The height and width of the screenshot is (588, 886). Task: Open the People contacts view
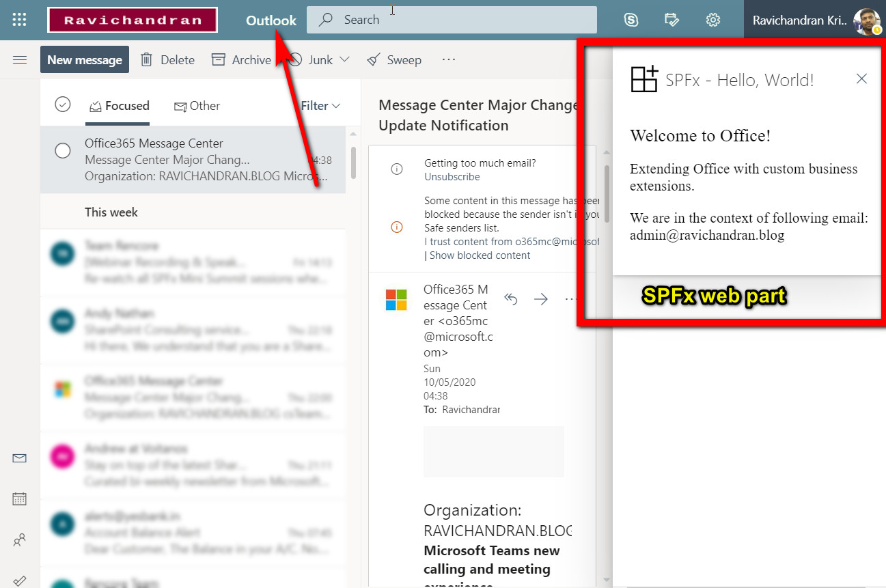click(19, 540)
